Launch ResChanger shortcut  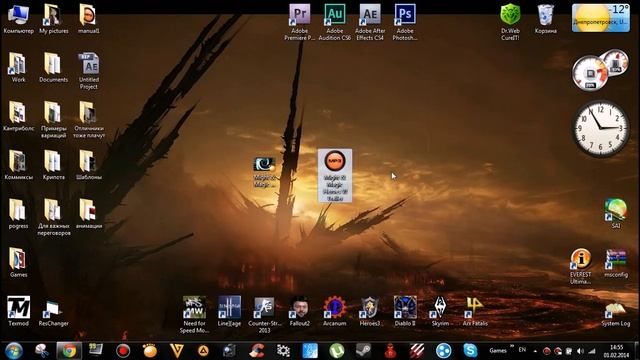click(x=53, y=313)
